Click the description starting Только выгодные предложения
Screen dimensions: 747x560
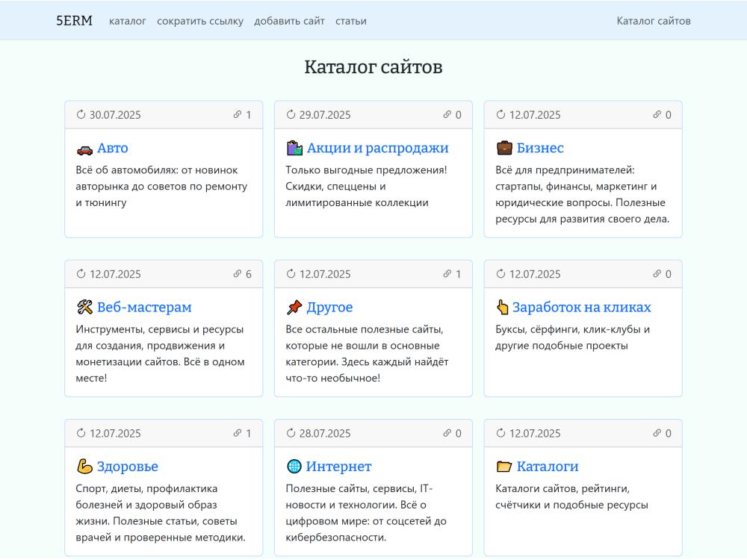[x=366, y=186]
